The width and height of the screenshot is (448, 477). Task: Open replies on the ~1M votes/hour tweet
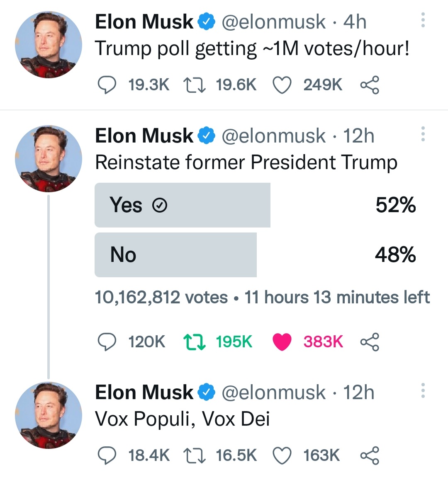[x=107, y=85]
